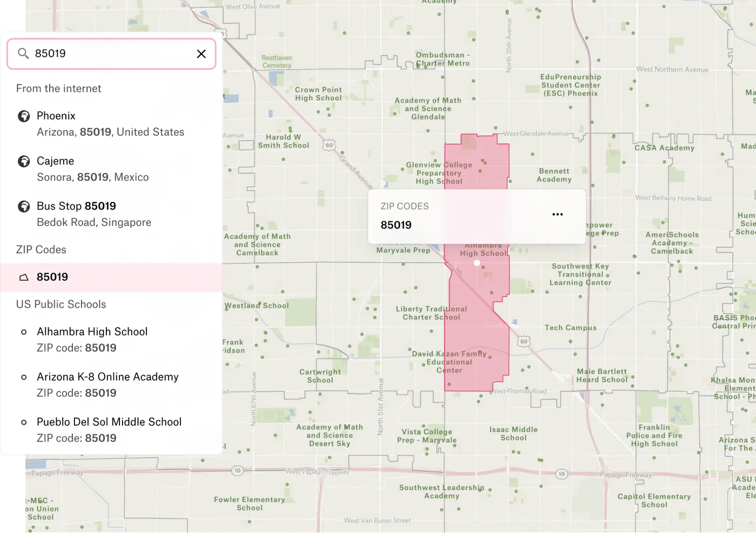Click the Liberty Traditional Charter School label
Viewport: 756px width, 533px height.
[431, 313]
